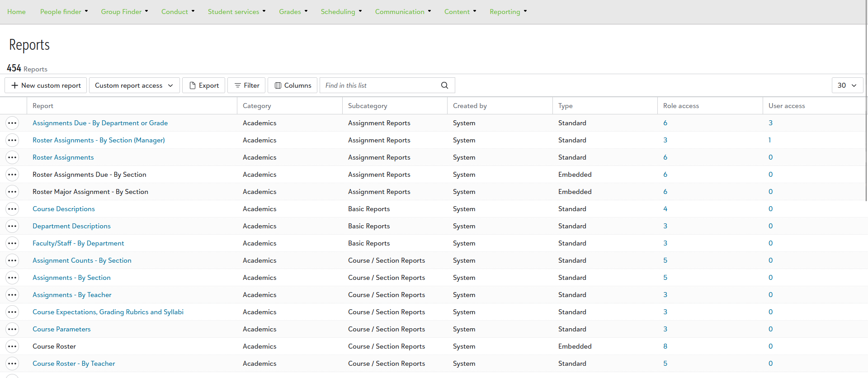This screenshot has width=868, height=378.
Task: Expand Scheduling menu
Action: 341,12
